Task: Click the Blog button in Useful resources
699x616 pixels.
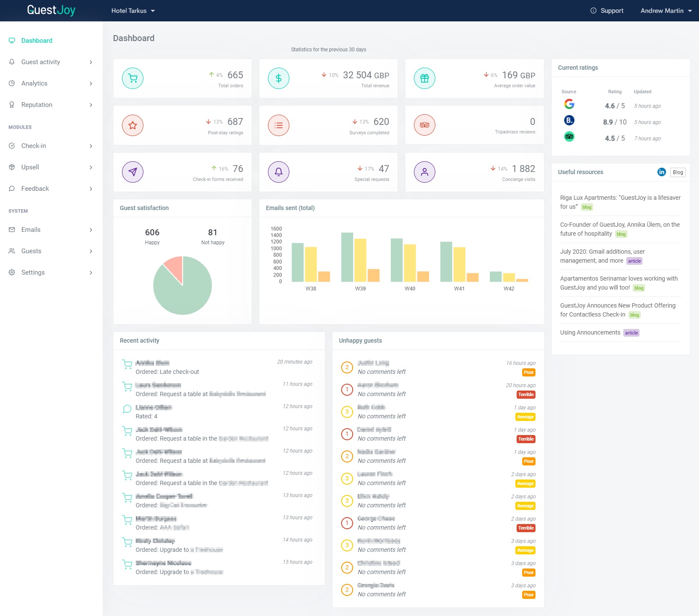Action: pyautogui.click(x=678, y=172)
